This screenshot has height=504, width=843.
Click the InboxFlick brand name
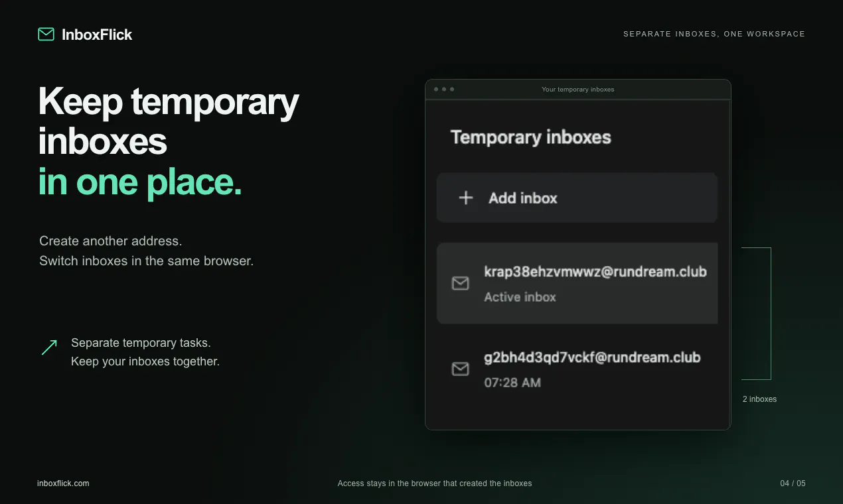pos(97,34)
